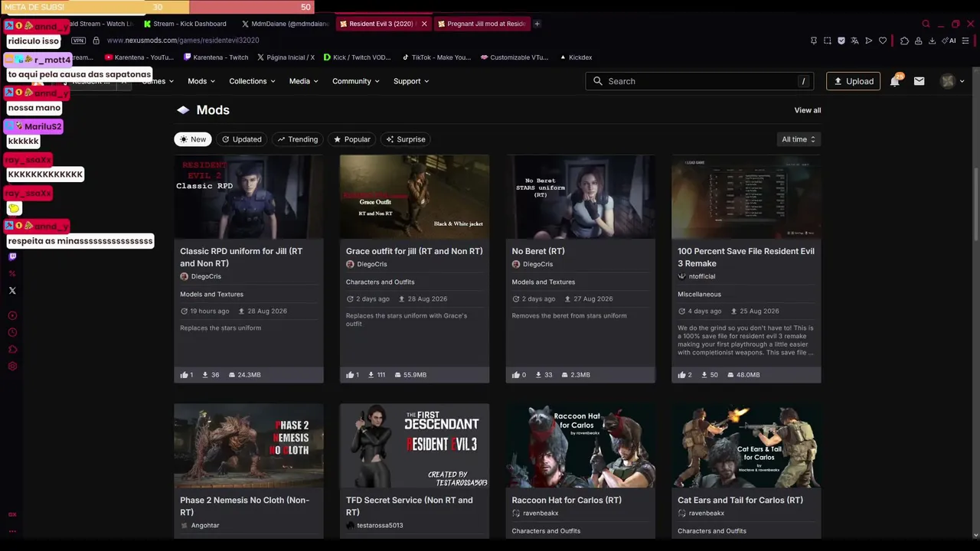Open the Kick / Twitch VOD bookmark

(x=358, y=57)
